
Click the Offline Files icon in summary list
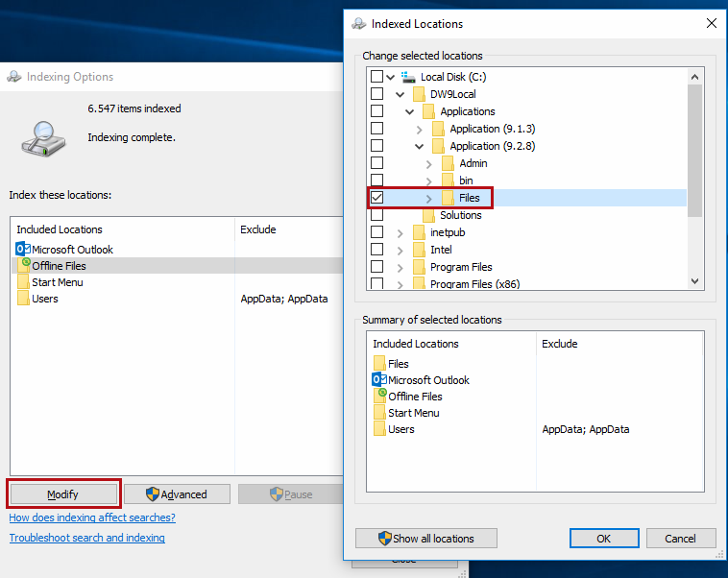pyautogui.click(x=379, y=396)
